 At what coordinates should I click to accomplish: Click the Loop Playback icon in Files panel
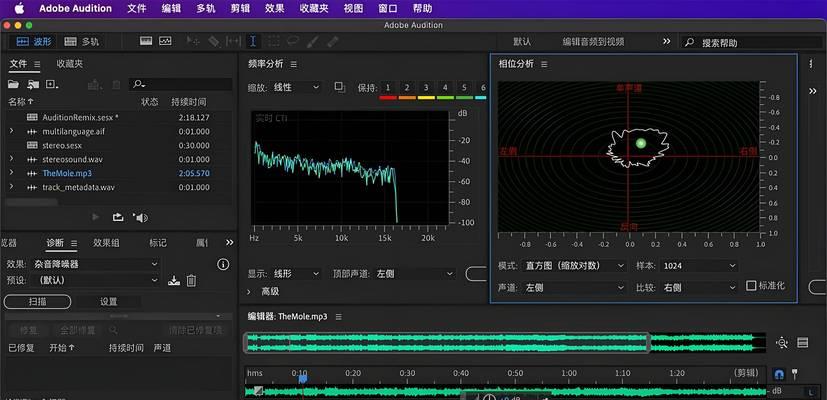[118, 217]
